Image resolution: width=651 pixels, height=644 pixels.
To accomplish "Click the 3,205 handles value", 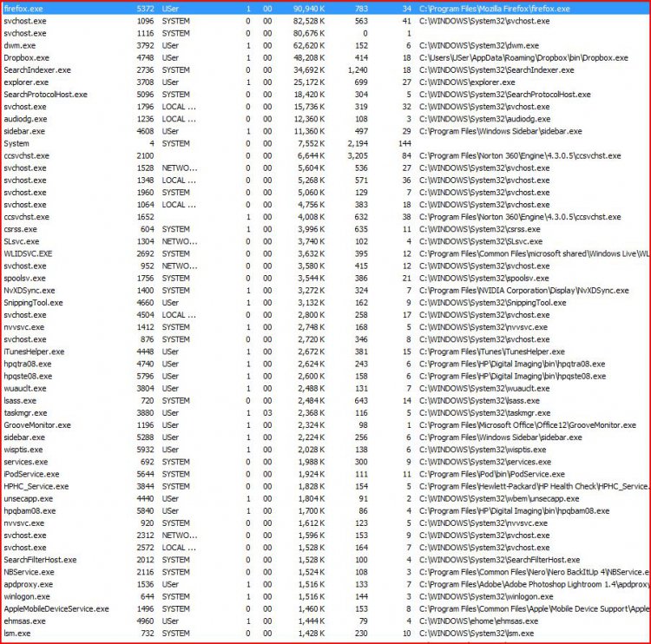I will [x=358, y=155].
